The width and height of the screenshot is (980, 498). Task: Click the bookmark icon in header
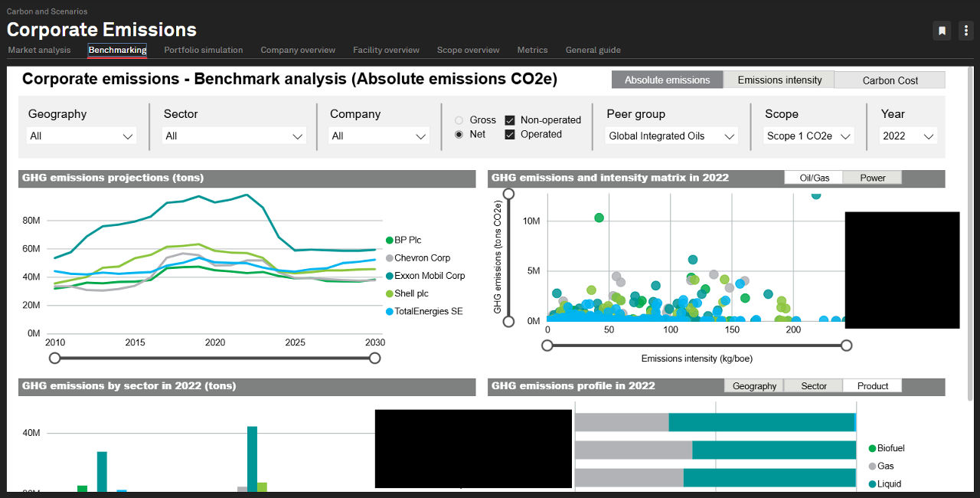tap(942, 31)
